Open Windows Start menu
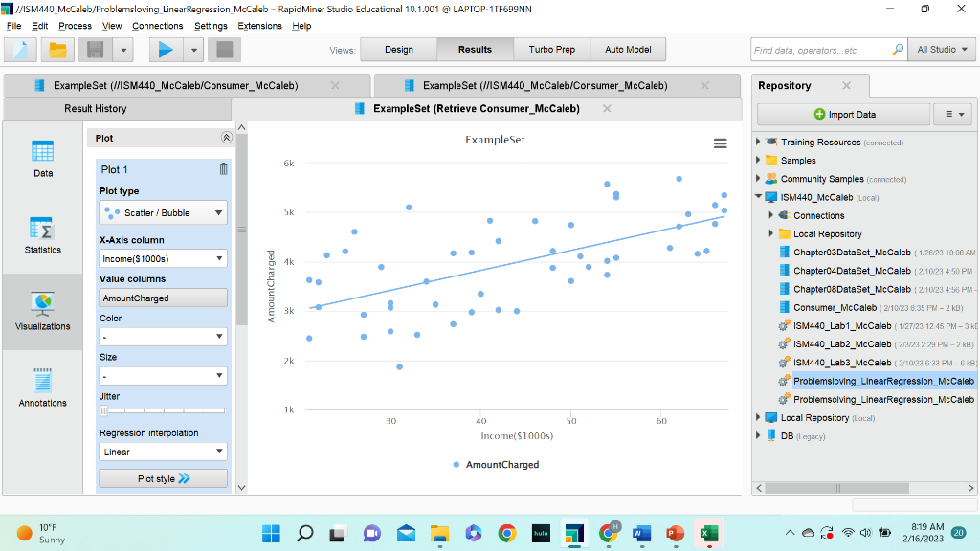 tap(271, 534)
